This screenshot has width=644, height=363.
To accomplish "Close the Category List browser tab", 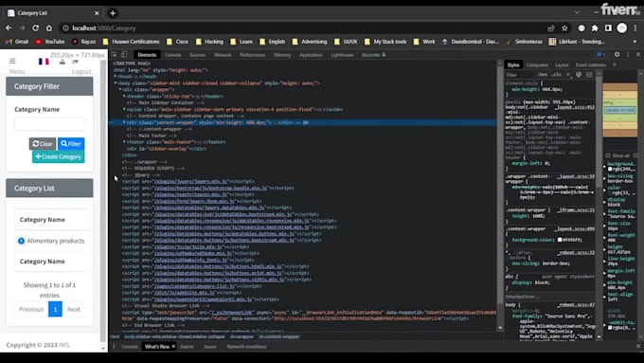I will pos(97,13).
